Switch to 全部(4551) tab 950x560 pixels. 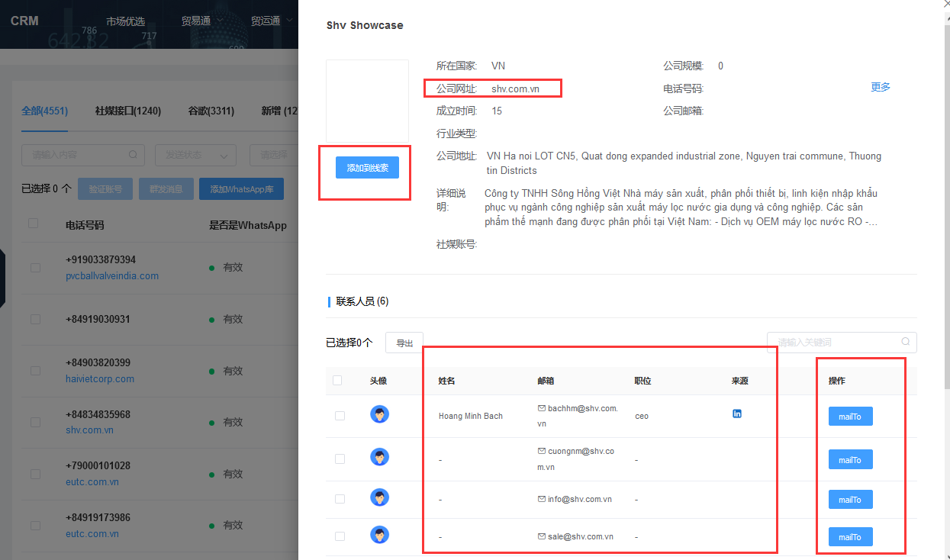tap(44, 111)
